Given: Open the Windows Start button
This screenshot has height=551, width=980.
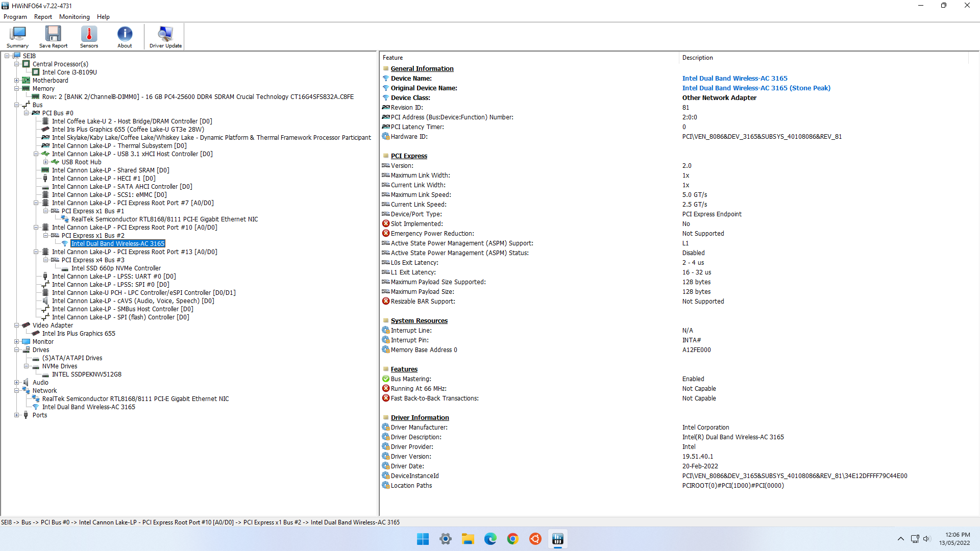Looking at the screenshot, I should coord(423,539).
